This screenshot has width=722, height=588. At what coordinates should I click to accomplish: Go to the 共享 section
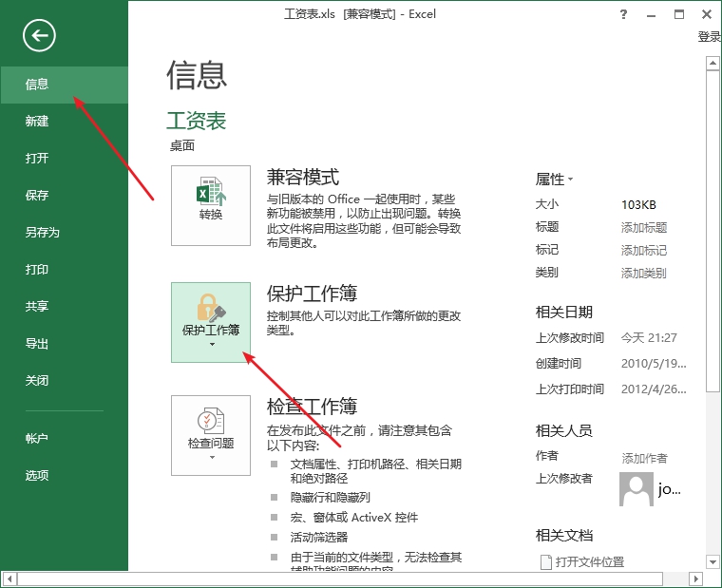64,306
